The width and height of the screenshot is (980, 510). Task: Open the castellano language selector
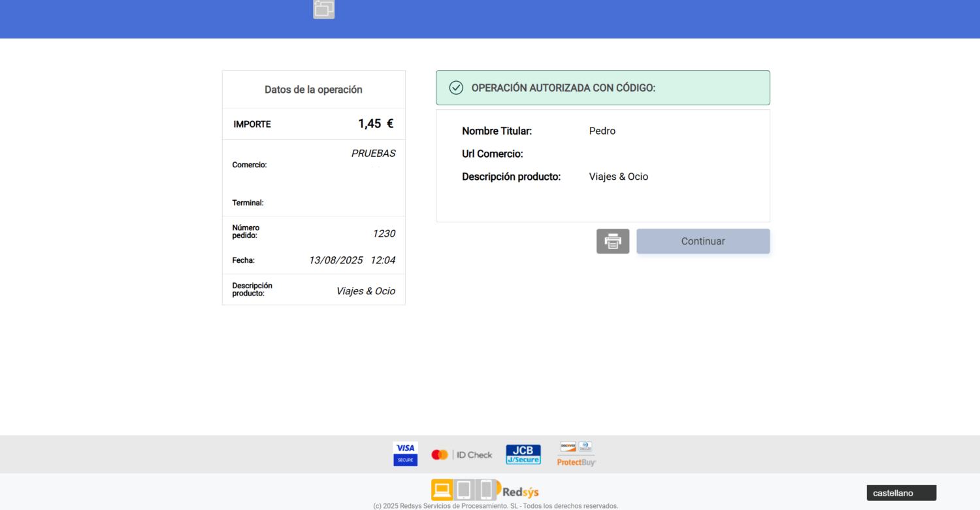901,493
